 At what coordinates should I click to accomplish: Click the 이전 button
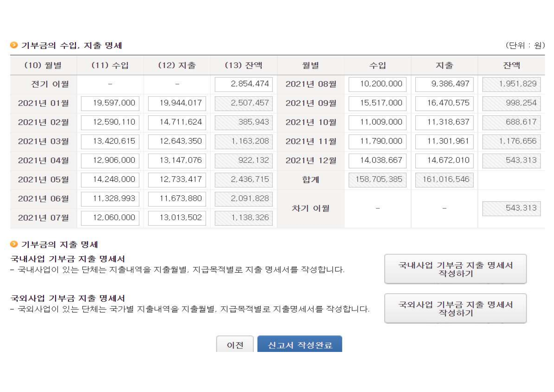(x=235, y=345)
